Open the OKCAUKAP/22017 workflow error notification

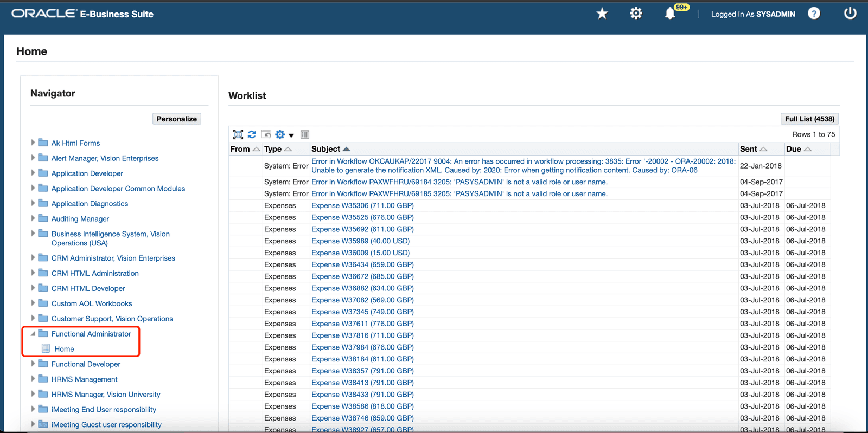[524, 165]
